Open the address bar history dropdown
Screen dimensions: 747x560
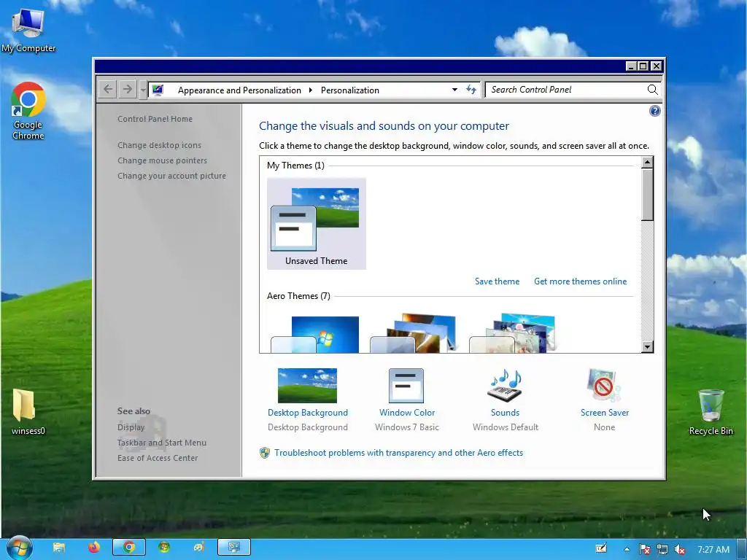[454, 90]
